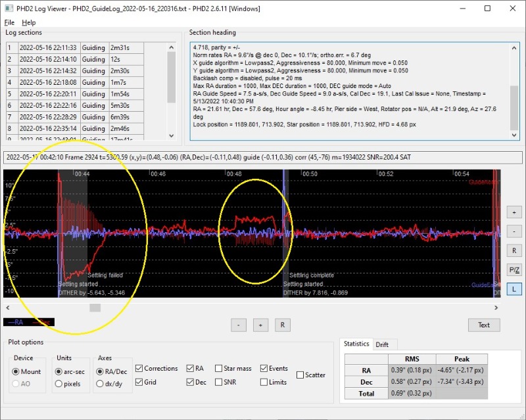
Task: Toggle Corrections checkbox
Action: pos(156,368)
